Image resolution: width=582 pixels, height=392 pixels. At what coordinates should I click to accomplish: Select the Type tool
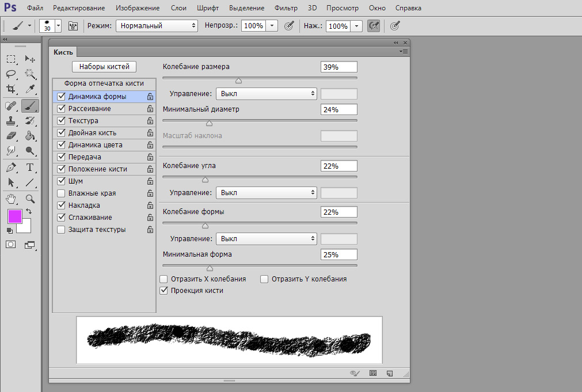pos(30,168)
